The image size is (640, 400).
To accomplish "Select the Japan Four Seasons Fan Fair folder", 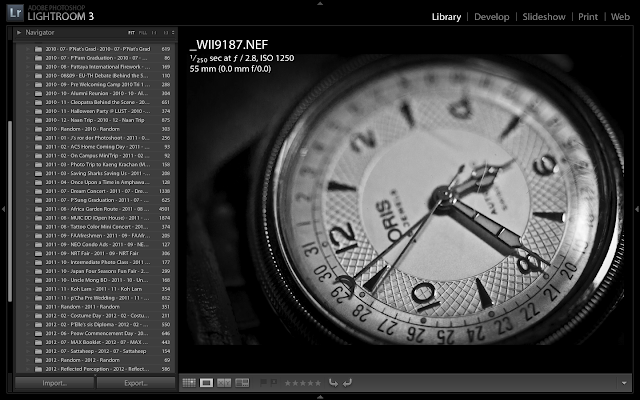I will pos(96,271).
